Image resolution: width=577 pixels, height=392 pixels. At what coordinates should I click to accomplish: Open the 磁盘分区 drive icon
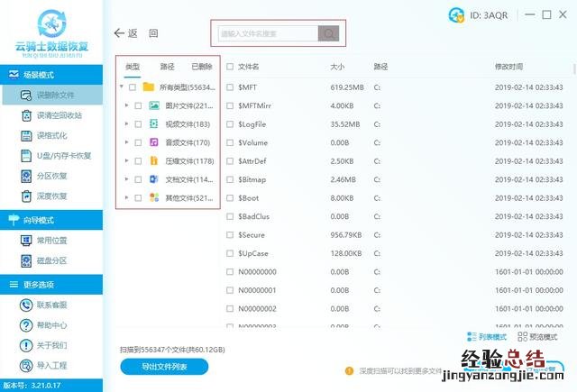[26, 260]
